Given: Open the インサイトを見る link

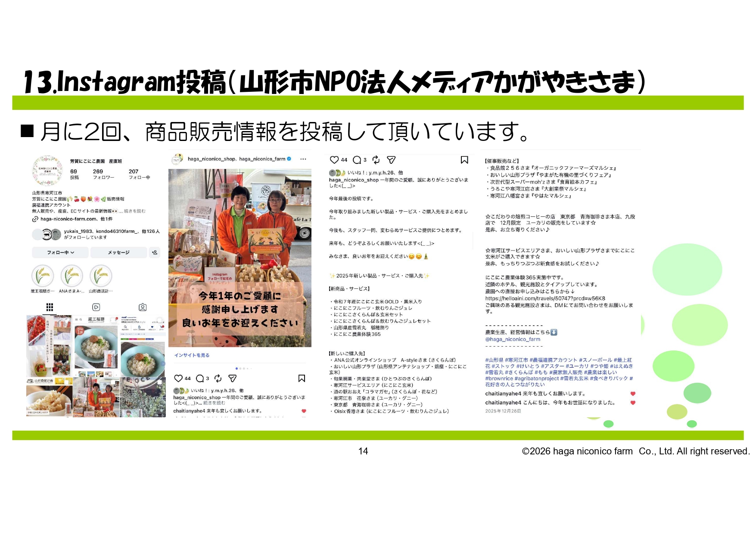Looking at the screenshot, I should pyautogui.click(x=192, y=355).
